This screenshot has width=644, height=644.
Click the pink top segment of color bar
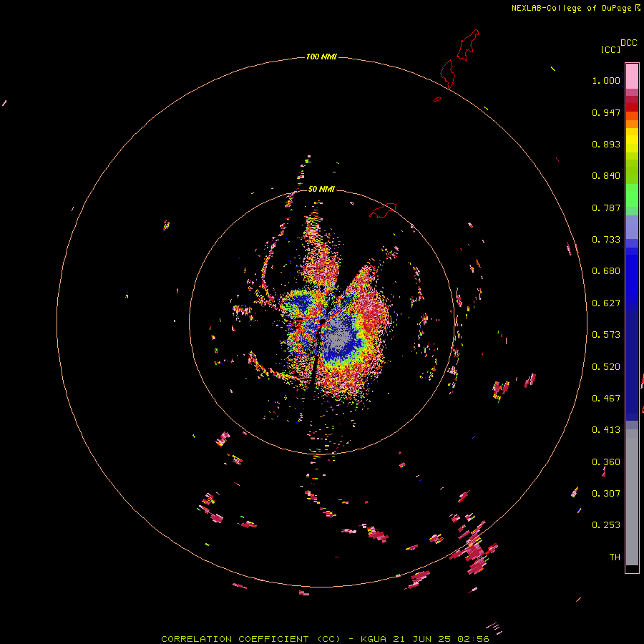(632, 76)
